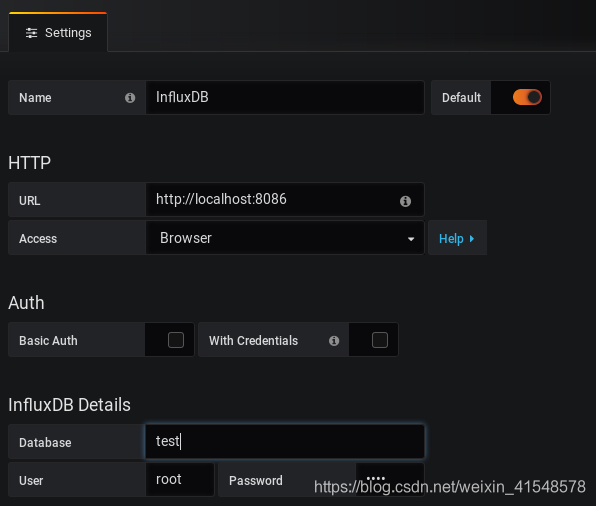The width and height of the screenshot is (596, 506).
Task: Focus the Name input containing InfluxDB
Action: (285, 97)
